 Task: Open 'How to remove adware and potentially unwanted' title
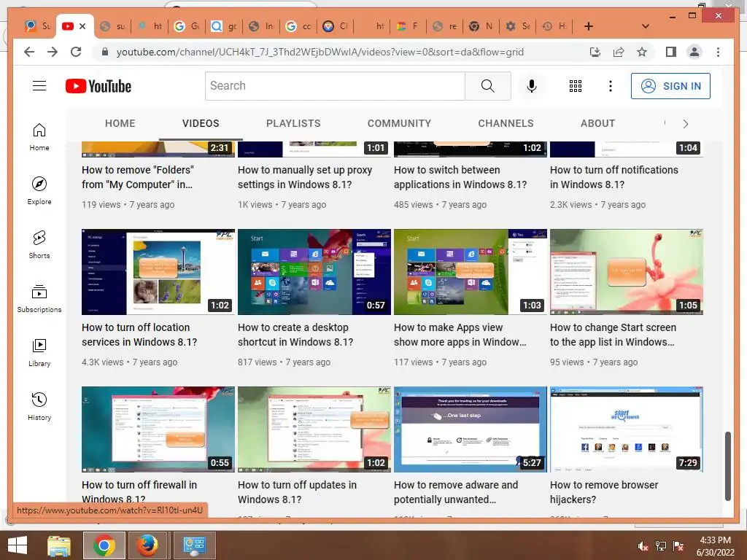click(x=456, y=492)
